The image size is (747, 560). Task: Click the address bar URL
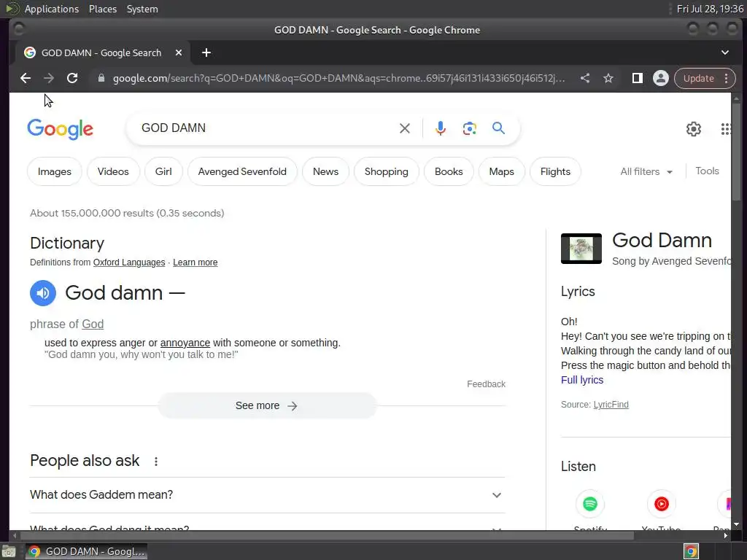pos(338,78)
